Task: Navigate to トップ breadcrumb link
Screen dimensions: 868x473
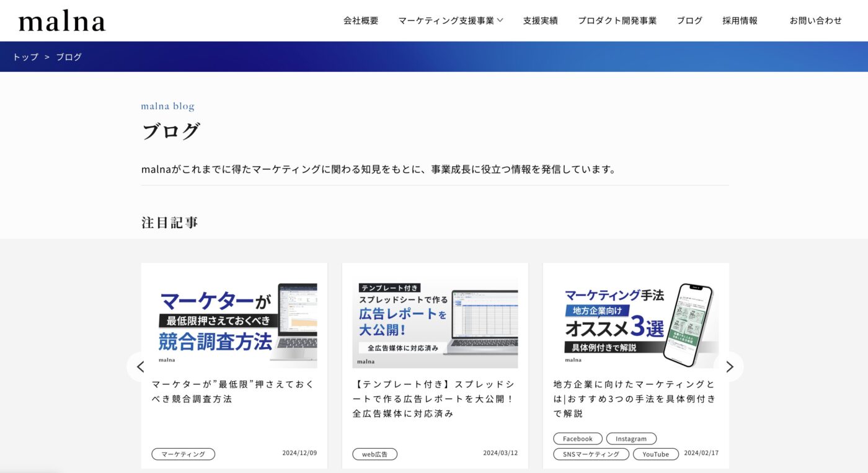Action: pos(25,57)
